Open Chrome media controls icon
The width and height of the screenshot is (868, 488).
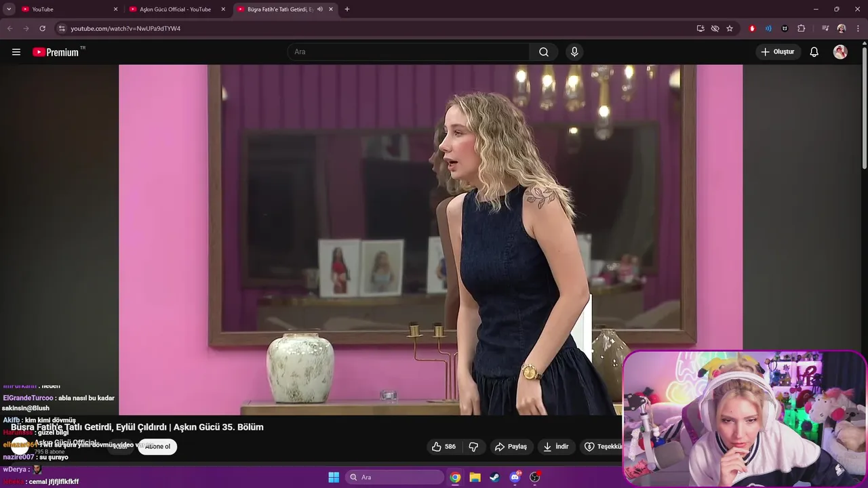pos(825,28)
